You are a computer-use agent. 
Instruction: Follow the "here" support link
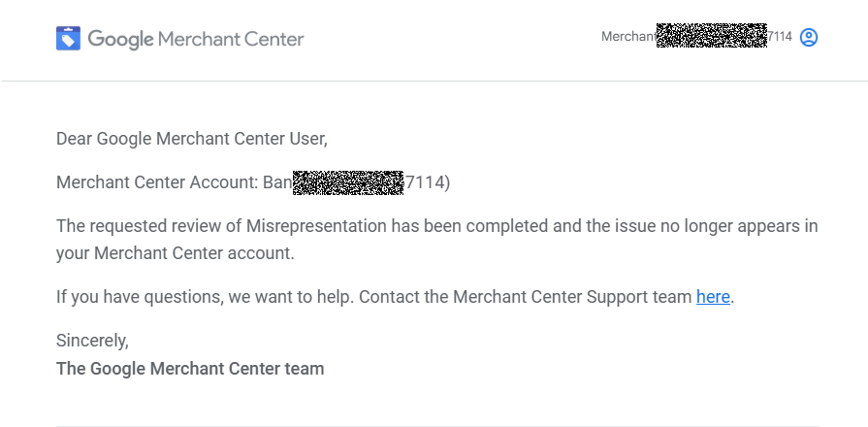(713, 297)
